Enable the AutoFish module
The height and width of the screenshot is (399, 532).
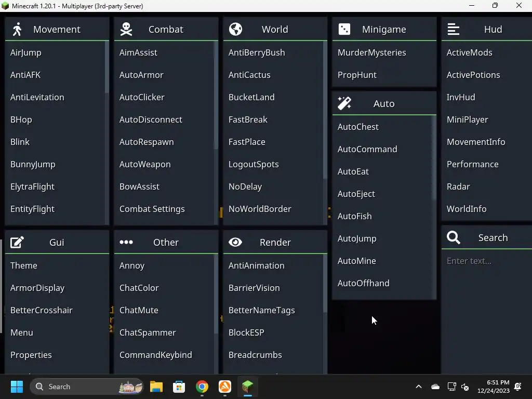point(382,216)
